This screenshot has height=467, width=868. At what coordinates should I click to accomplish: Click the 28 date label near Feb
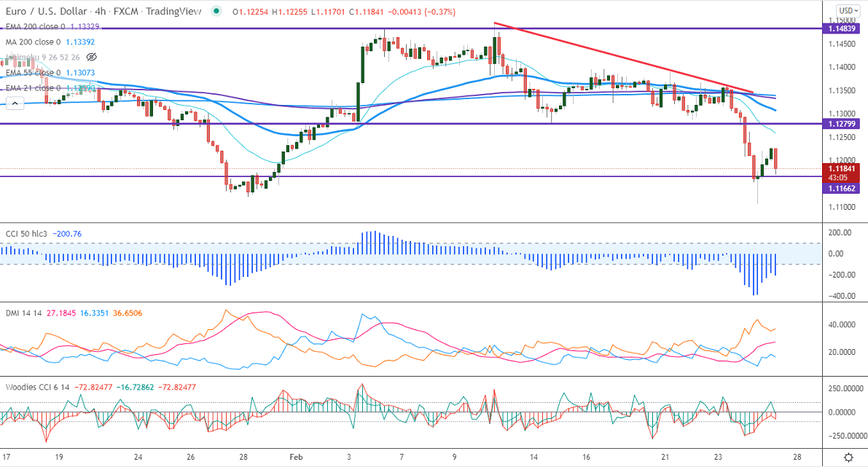click(x=243, y=457)
